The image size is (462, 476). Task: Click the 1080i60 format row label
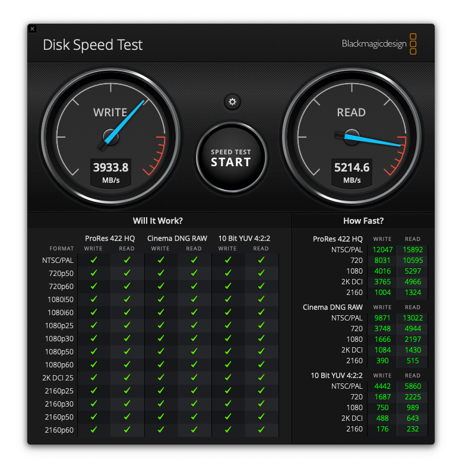coord(61,313)
